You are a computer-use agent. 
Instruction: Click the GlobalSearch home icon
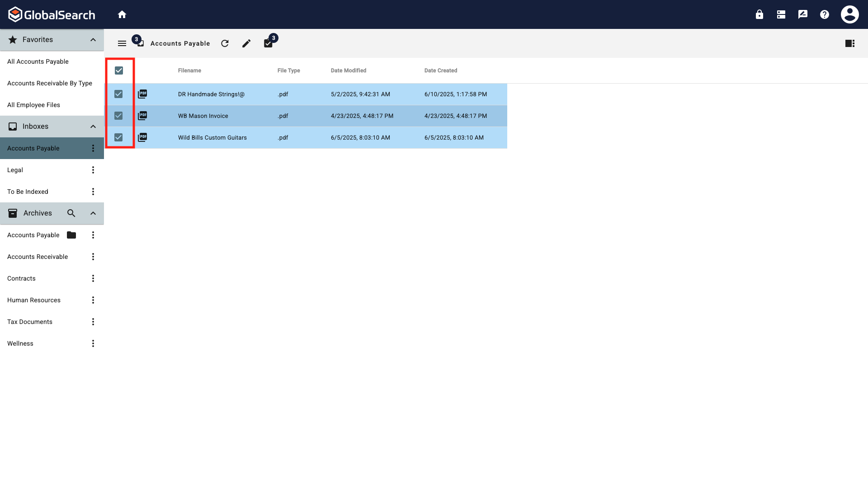point(122,14)
